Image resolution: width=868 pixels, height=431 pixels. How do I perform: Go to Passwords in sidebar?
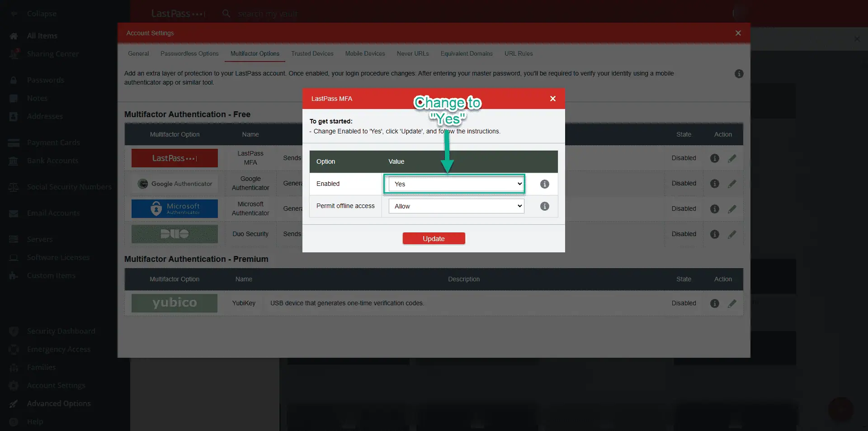pyautogui.click(x=46, y=80)
